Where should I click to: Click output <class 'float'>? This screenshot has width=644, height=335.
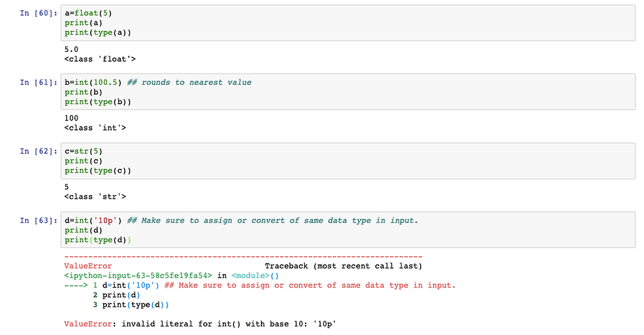(x=100, y=59)
